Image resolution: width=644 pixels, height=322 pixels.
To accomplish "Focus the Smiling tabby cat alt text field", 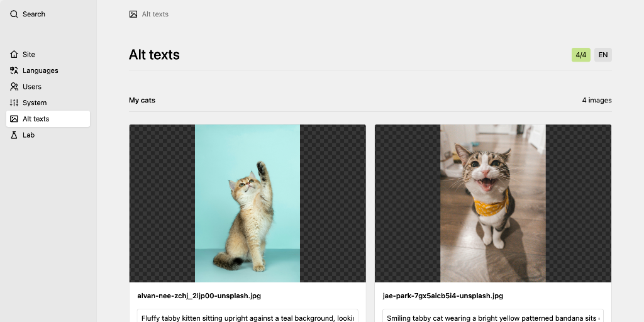I will point(492,316).
